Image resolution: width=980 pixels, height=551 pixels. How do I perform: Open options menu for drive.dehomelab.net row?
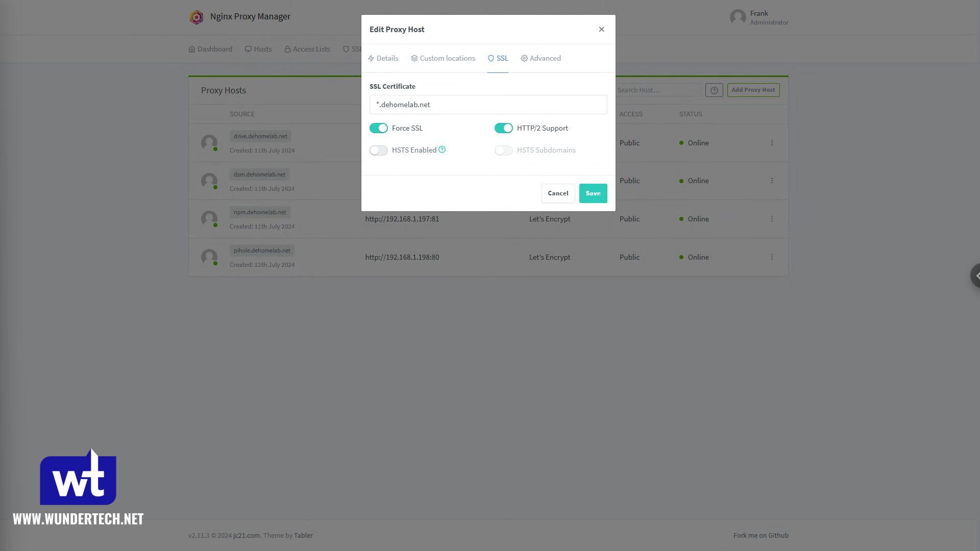772,143
